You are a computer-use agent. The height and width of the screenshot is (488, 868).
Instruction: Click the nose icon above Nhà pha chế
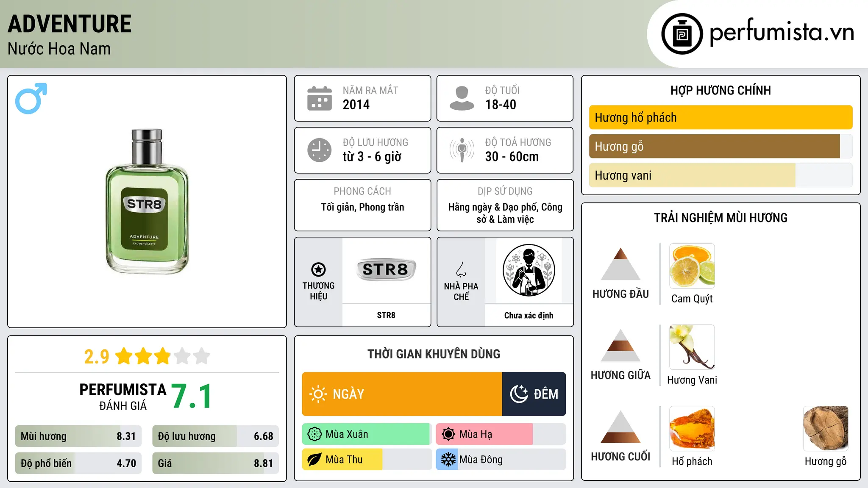(461, 269)
